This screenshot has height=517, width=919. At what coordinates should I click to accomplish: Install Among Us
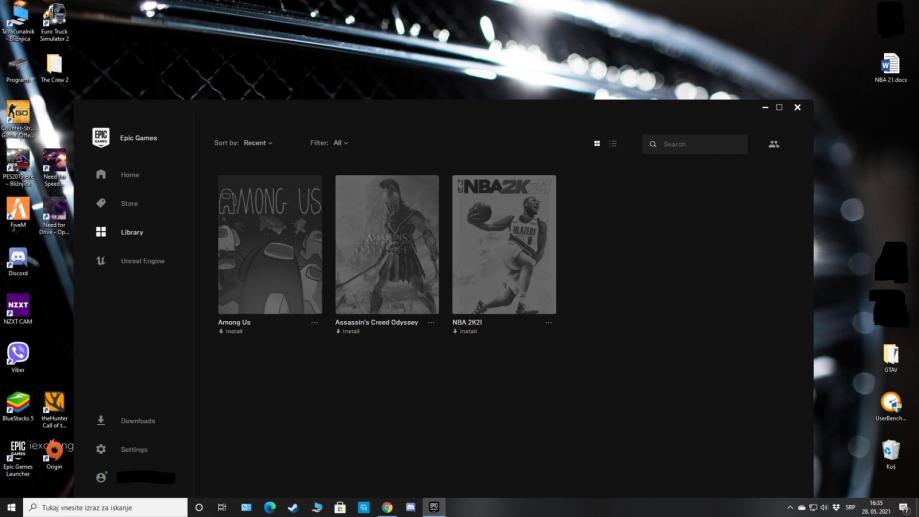pyautogui.click(x=232, y=331)
